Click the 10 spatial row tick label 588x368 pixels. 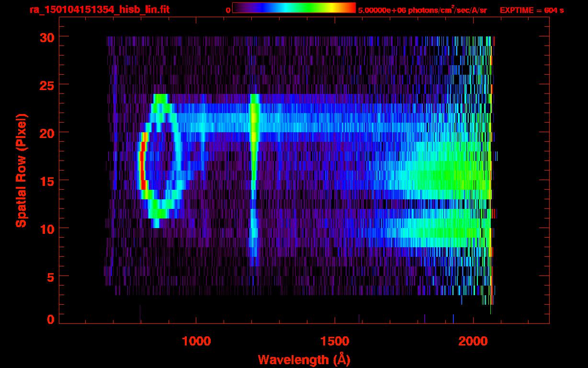(x=46, y=229)
